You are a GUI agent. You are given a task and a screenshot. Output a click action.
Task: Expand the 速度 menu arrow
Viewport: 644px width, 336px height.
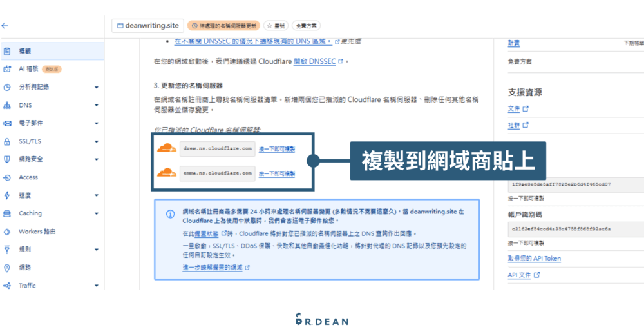[x=97, y=195]
